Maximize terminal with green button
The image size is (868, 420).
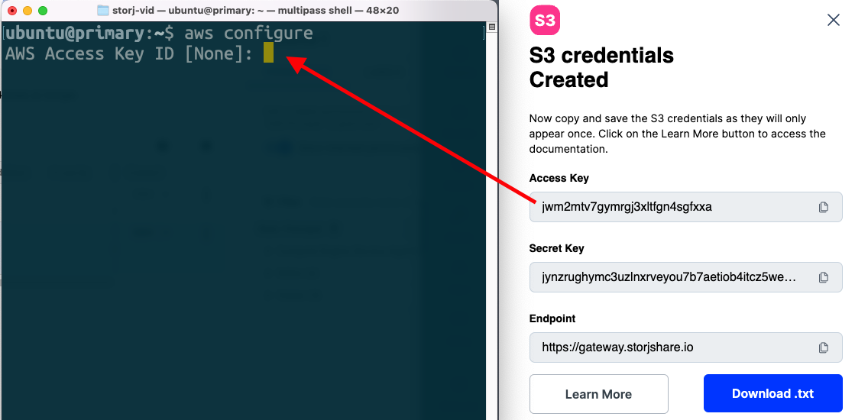pyautogui.click(x=43, y=11)
